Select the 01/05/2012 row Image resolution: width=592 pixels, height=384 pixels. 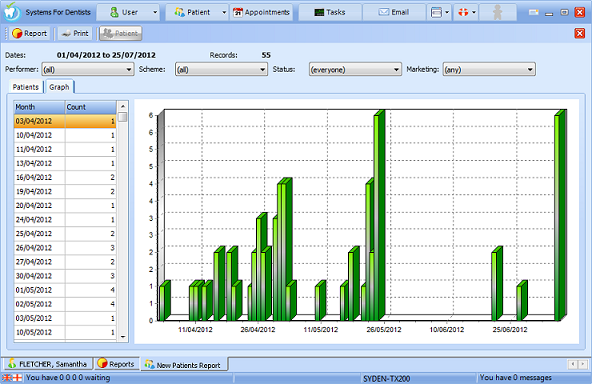click(x=65, y=290)
